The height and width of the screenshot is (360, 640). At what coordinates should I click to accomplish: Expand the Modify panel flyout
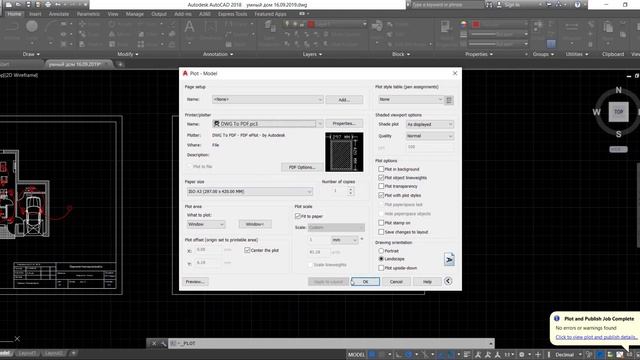coord(128,54)
